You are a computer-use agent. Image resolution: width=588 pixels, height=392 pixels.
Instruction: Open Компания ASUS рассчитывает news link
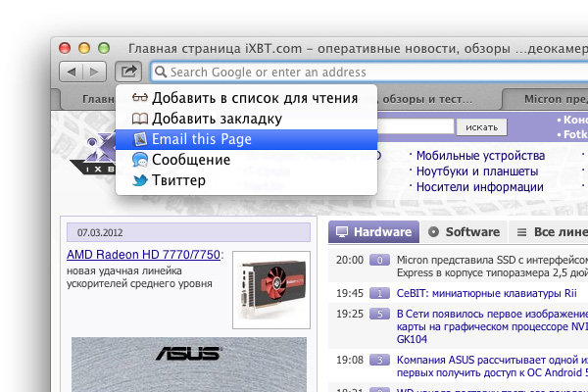(x=492, y=367)
